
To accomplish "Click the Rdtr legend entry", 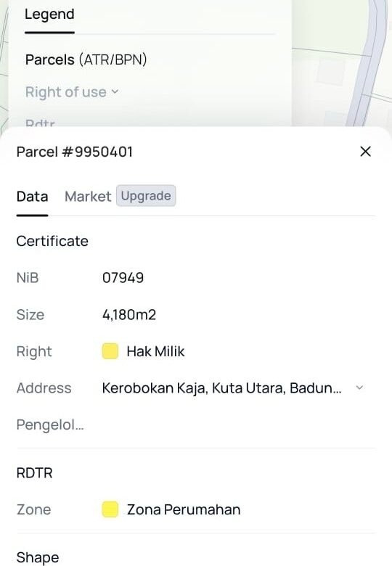I will [40, 123].
